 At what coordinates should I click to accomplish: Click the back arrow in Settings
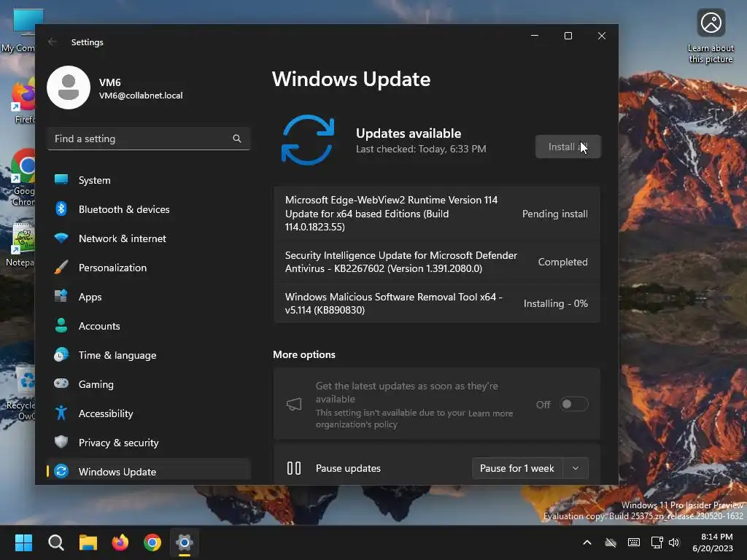click(53, 42)
